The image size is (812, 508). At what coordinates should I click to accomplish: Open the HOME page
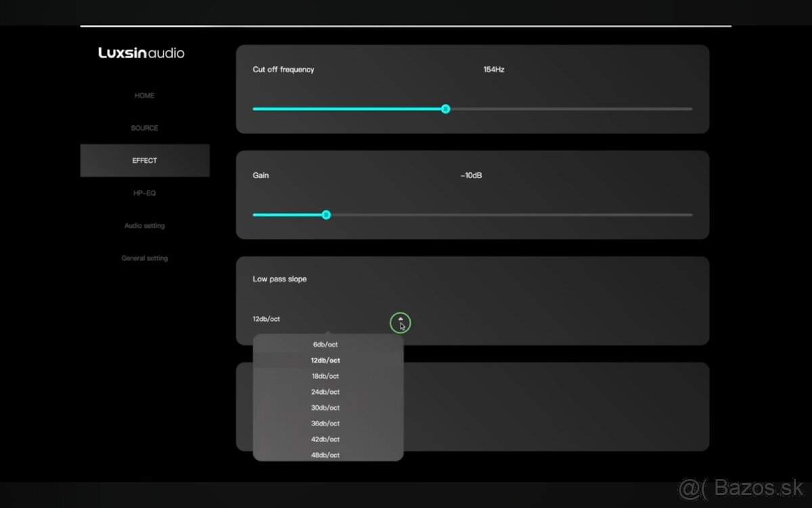144,96
